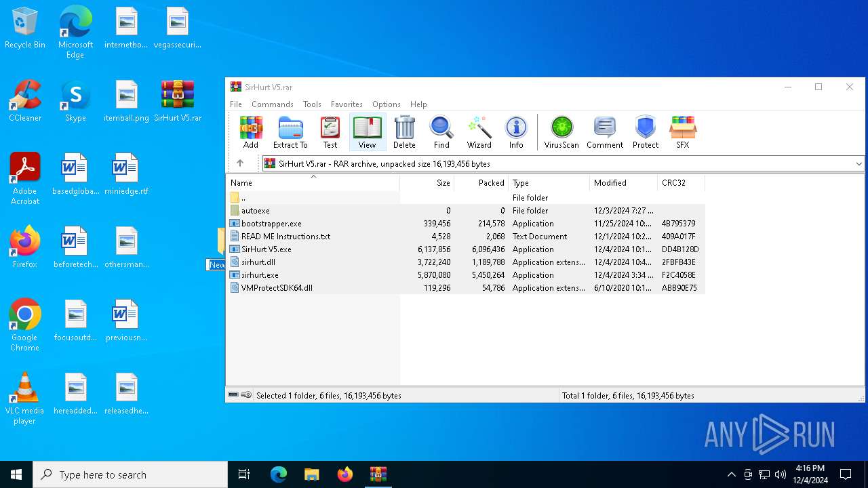Select Adobe Acrobat desktop icon
This screenshot has height=488, width=868.
pos(25,179)
